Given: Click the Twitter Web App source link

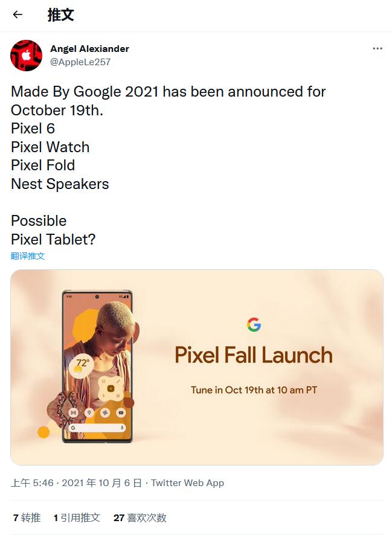Looking at the screenshot, I should coord(187,482).
